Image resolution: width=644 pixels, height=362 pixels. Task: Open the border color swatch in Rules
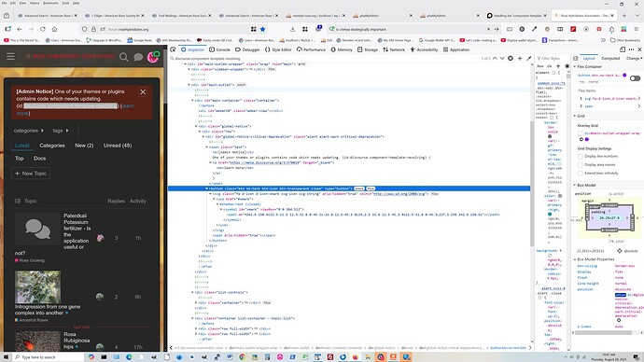550,136
